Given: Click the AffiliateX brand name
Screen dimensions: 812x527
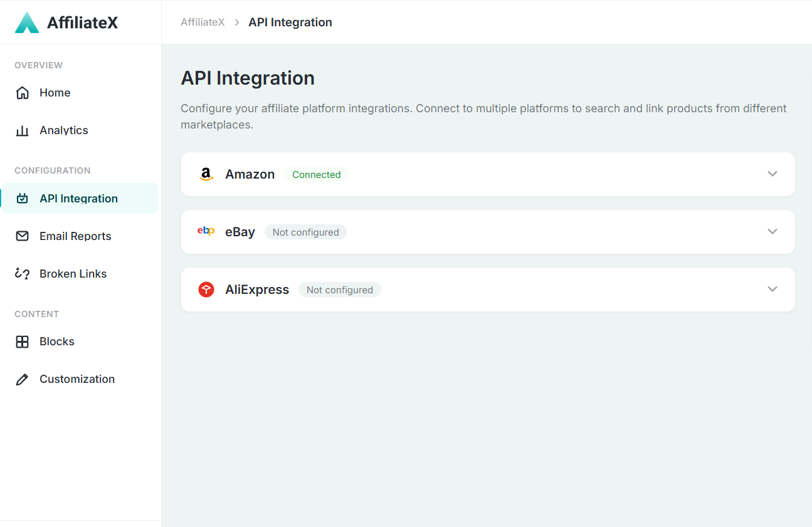Looking at the screenshot, I should (x=83, y=23).
